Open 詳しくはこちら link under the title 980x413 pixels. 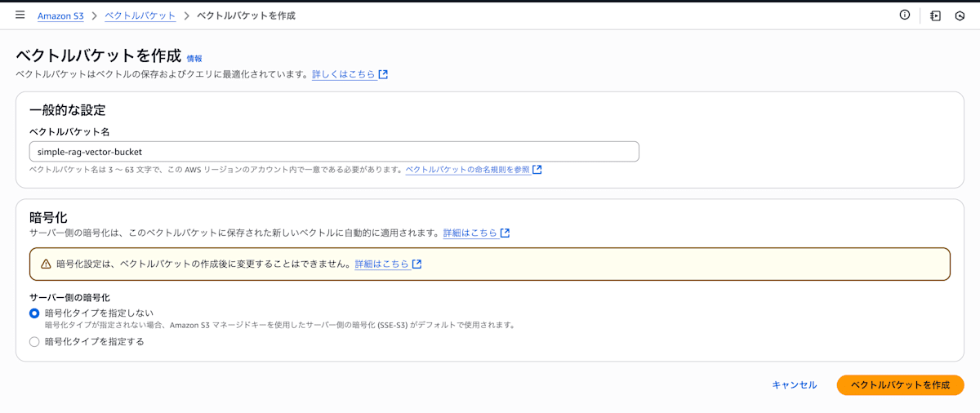coord(344,74)
